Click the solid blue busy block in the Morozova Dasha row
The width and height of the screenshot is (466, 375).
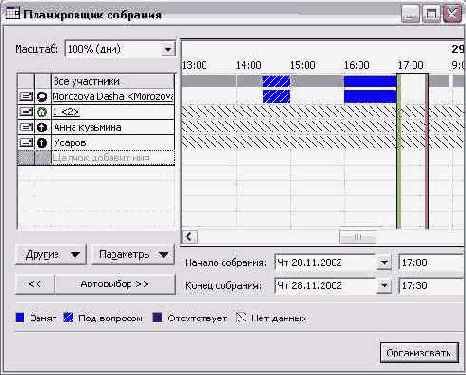point(370,97)
